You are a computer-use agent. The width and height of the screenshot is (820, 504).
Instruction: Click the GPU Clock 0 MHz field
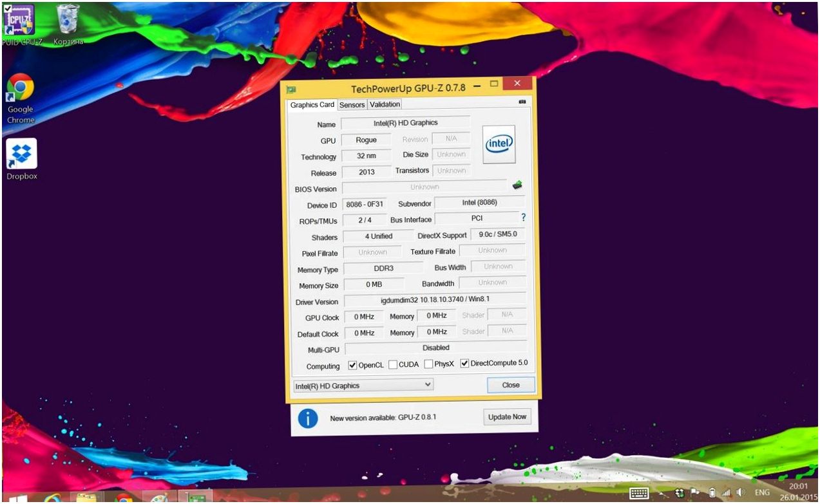[x=364, y=317]
